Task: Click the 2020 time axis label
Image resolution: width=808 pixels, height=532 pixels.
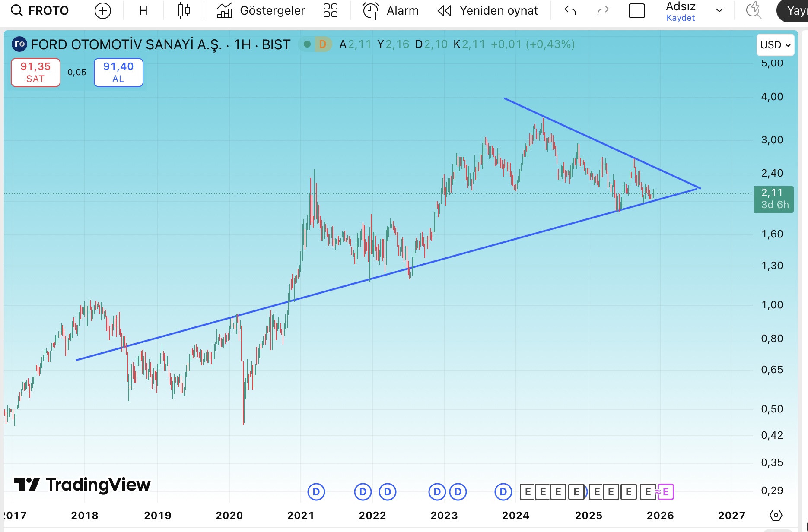Action: pos(229,516)
